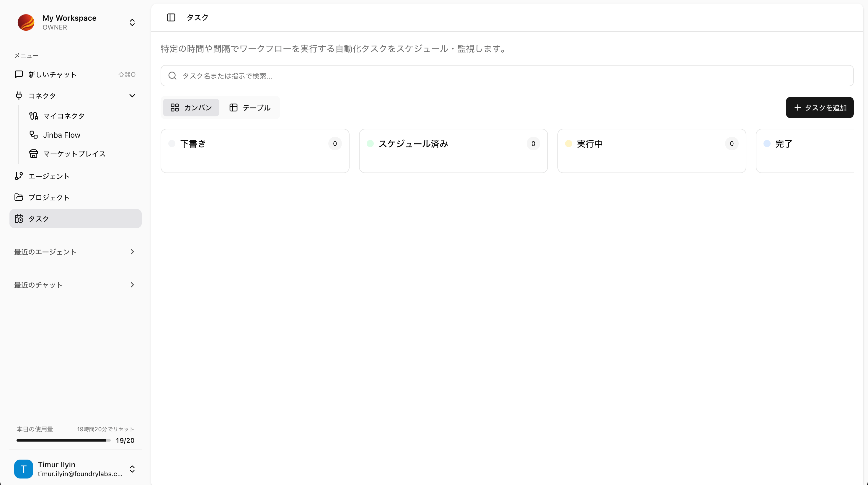This screenshot has width=868, height=485.
Task: Click the タスク calendar-clock icon
Action: [19, 218]
